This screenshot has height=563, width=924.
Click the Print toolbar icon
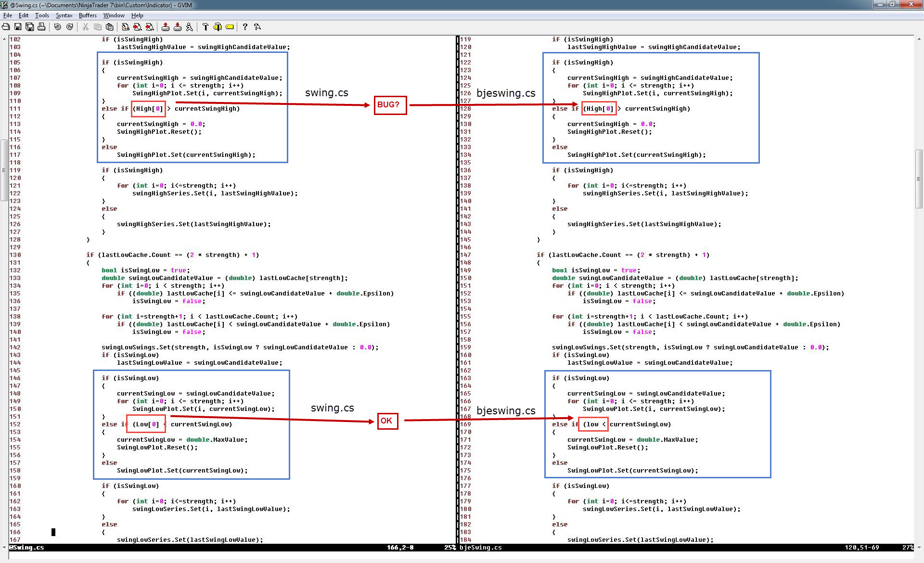pos(41,27)
